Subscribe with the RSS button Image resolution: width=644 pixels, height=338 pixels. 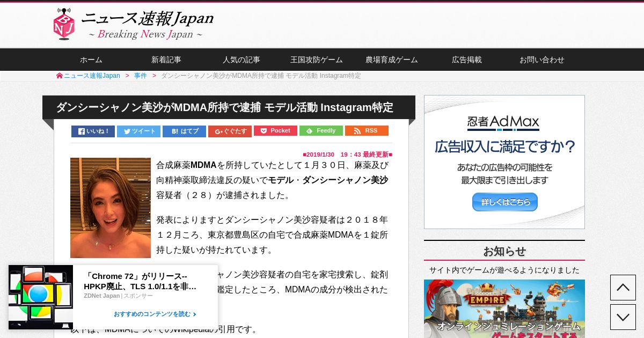click(x=367, y=131)
